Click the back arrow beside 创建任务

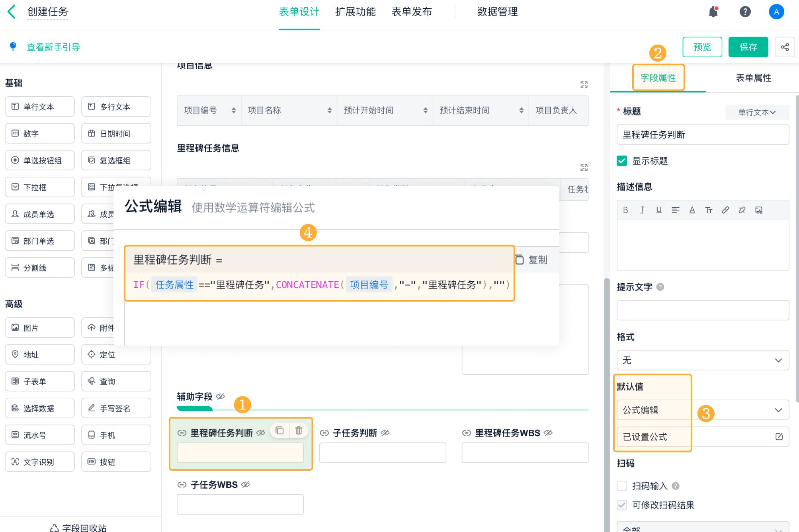[12, 12]
